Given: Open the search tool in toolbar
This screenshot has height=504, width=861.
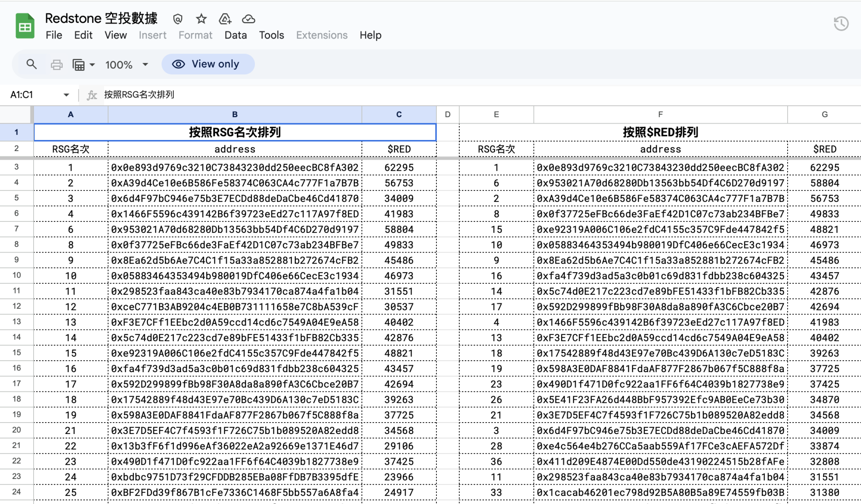Looking at the screenshot, I should (31, 64).
